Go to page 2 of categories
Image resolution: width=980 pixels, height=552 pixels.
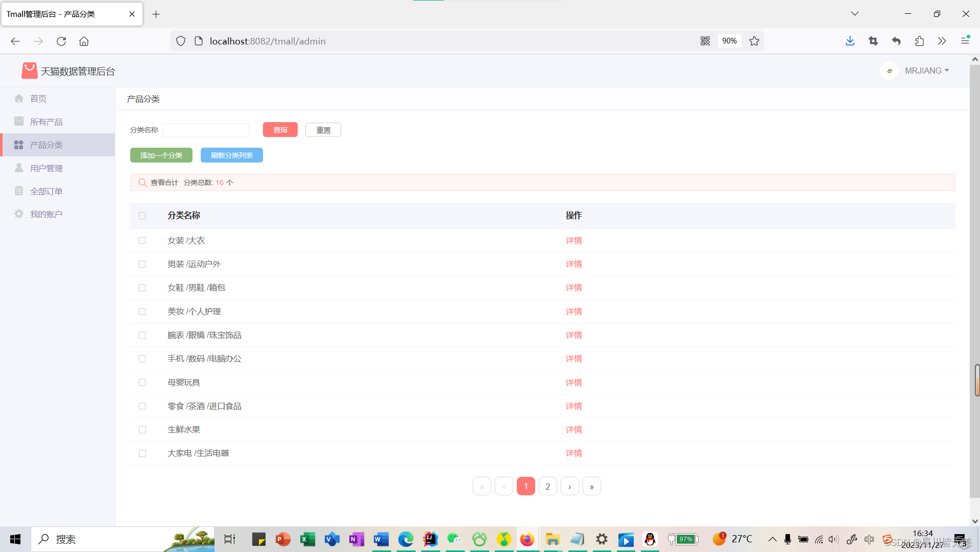[x=548, y=487]
